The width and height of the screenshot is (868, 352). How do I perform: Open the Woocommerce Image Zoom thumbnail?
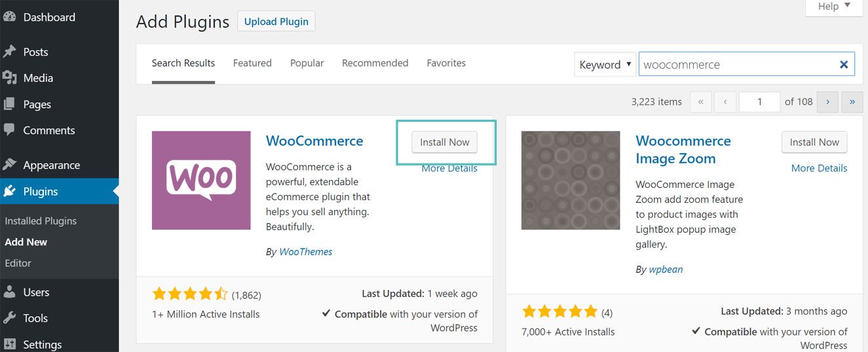tap(571, 181)
